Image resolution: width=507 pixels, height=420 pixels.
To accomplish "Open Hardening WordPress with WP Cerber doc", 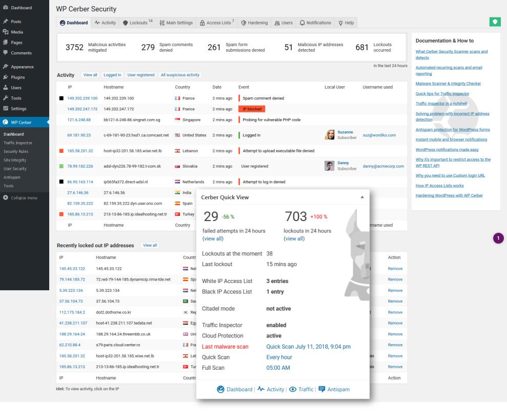I will [449, 195].
